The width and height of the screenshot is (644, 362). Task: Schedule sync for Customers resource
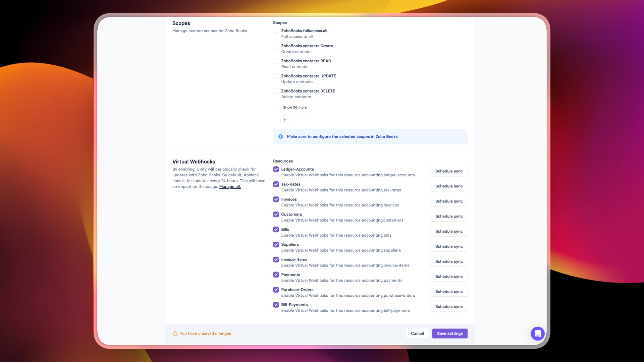[449, 217]
